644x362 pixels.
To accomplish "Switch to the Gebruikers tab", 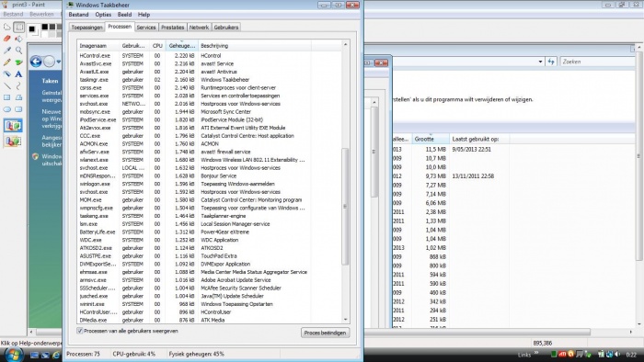I will tap(226, 28).
